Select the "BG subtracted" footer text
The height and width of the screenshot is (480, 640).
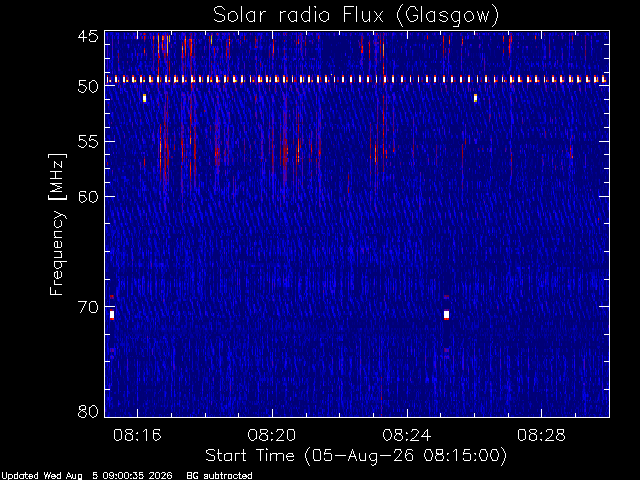click(x=219, y=476)
